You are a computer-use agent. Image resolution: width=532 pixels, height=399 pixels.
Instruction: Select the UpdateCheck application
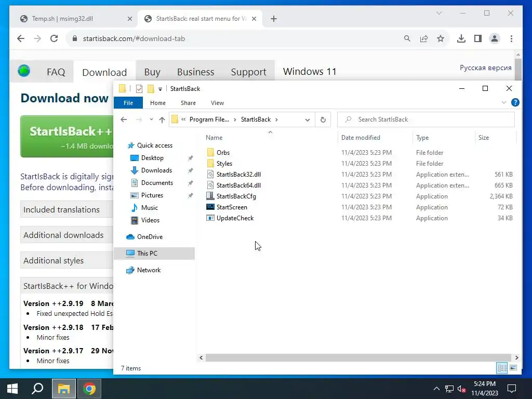click(x=235, y=218)
